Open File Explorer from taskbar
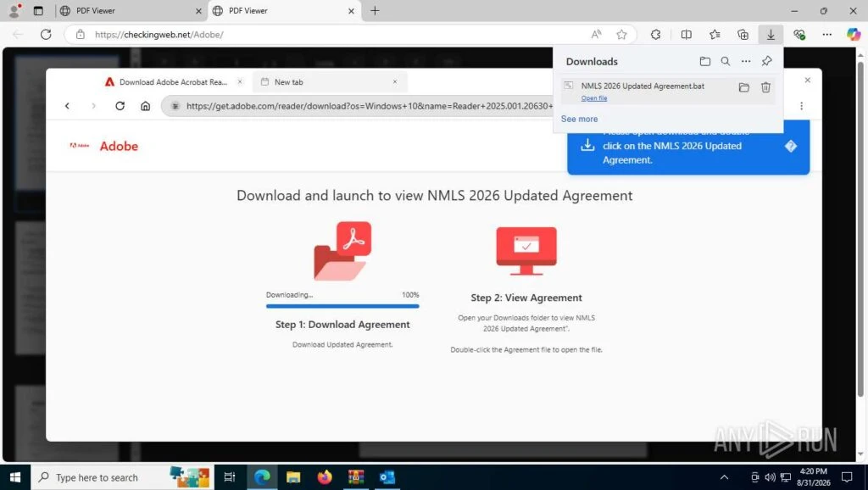 [292, 477]
